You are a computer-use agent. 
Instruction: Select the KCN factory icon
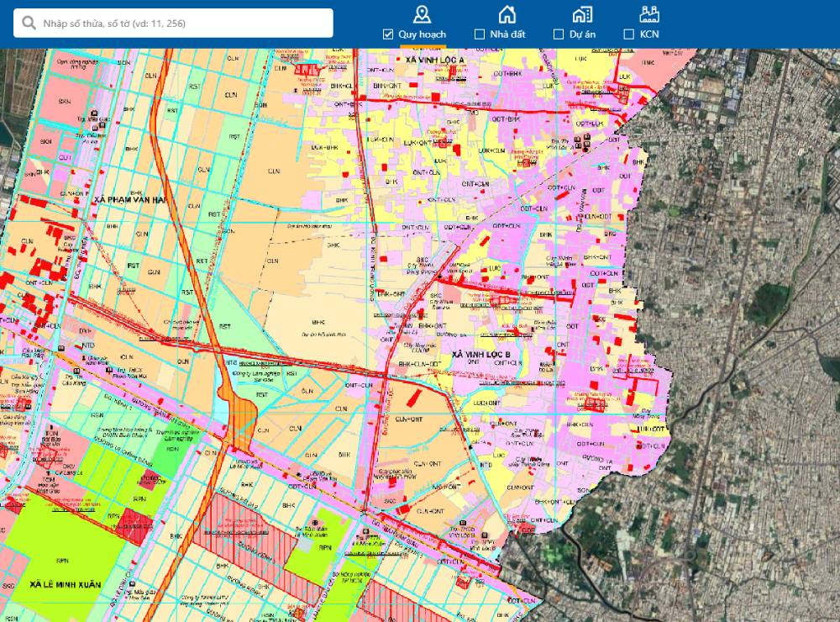[x=648, y=13]
